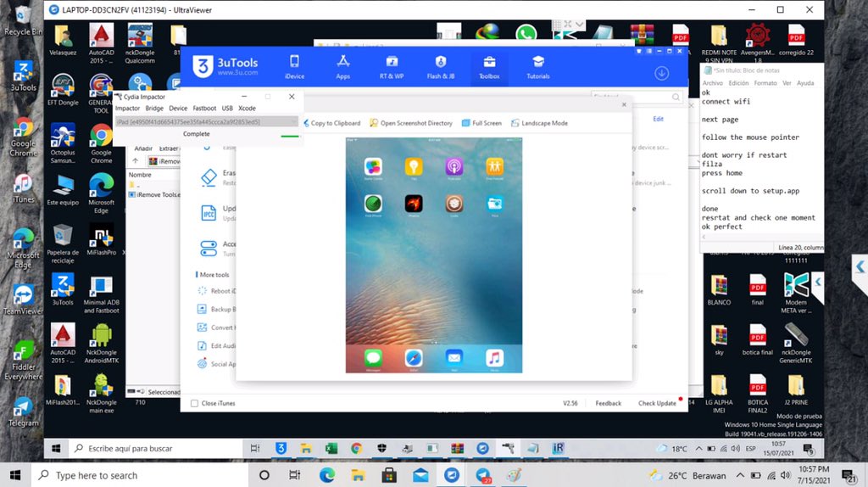Click Copy to Clipboard in screenshot toolbar
The height and width of the screenshot is (487, 868).
point(331,123)
